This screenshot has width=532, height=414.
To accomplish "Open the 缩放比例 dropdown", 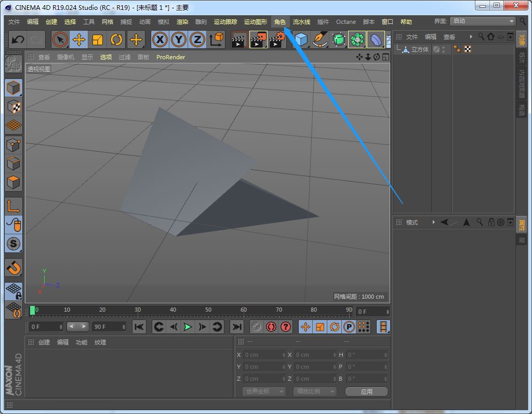I will click(x=315, y=391).
